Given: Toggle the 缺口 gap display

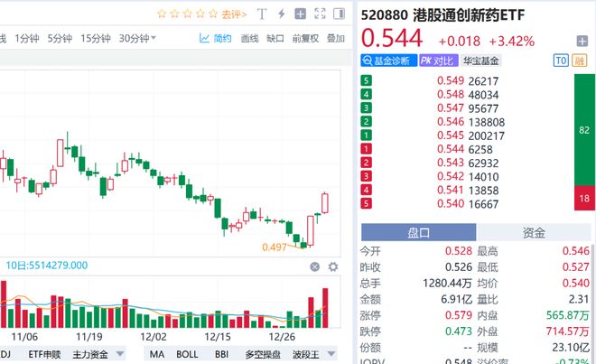Looking at the screenshot, I should click(x=275, y=39).
